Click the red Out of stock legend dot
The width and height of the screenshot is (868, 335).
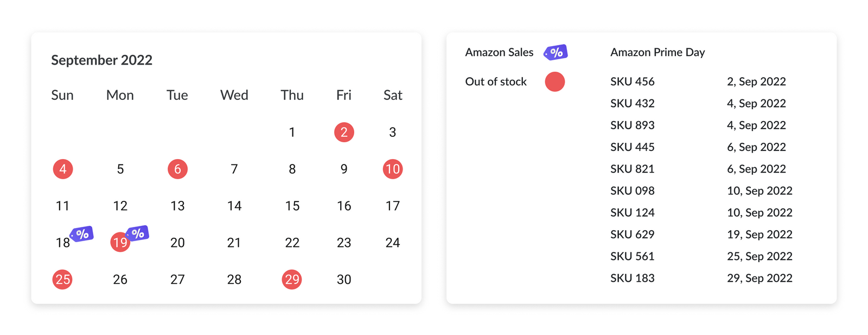[554, 81]
